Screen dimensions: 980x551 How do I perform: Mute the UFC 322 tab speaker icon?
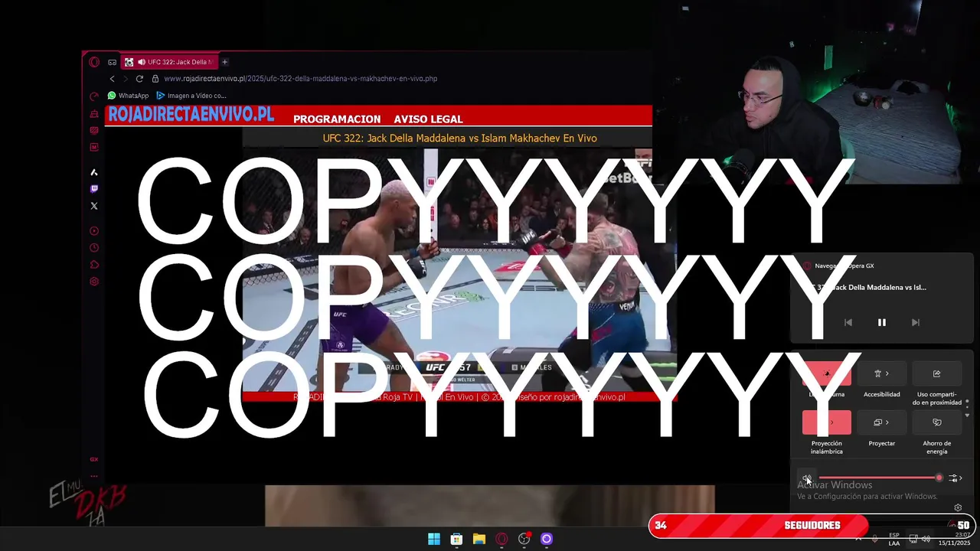coord(142,62)
